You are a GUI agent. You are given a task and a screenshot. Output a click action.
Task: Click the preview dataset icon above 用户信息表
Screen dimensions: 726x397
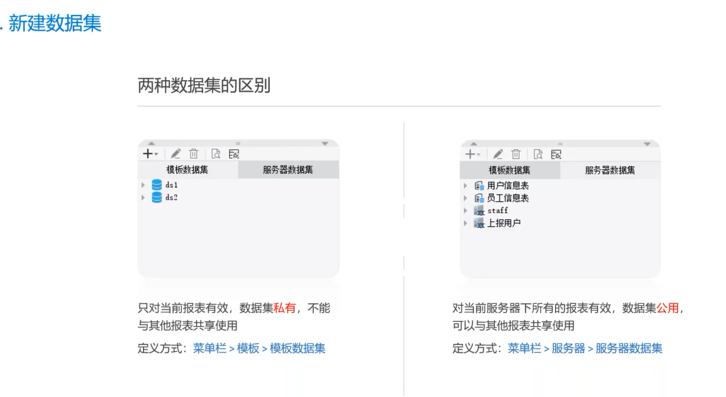(538, 154)
